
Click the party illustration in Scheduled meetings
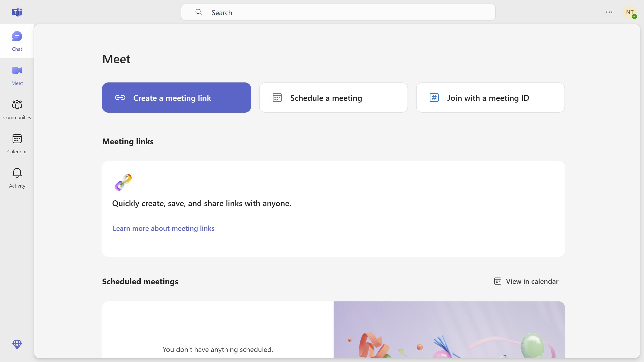coord(449,330)
